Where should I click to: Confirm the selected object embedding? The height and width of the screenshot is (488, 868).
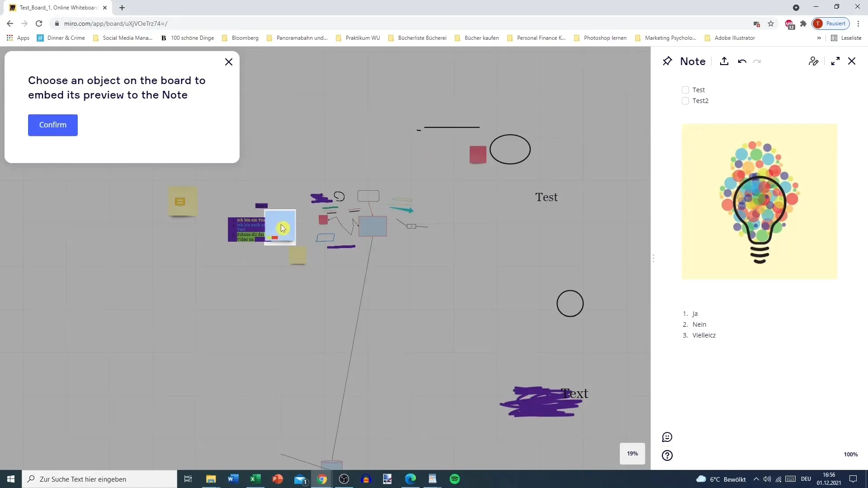coord(52,125)
